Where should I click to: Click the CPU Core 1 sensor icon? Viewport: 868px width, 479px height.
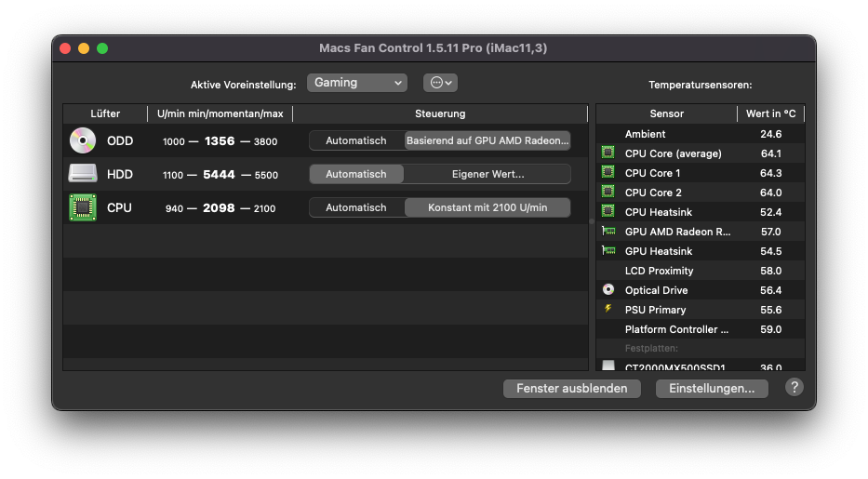[x=608, y=173]
